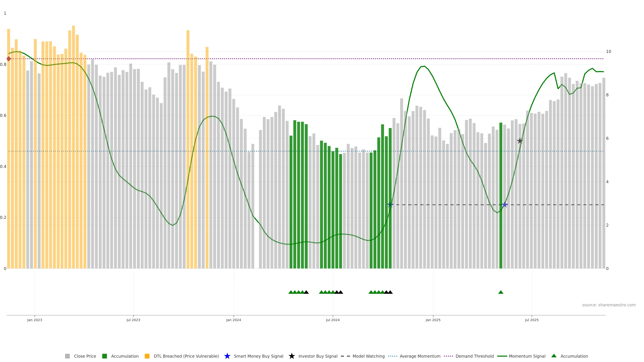This screenshot has width=644, height=362.
Task: Toggle Average Momentum legend entry
Action: point(420,356)
